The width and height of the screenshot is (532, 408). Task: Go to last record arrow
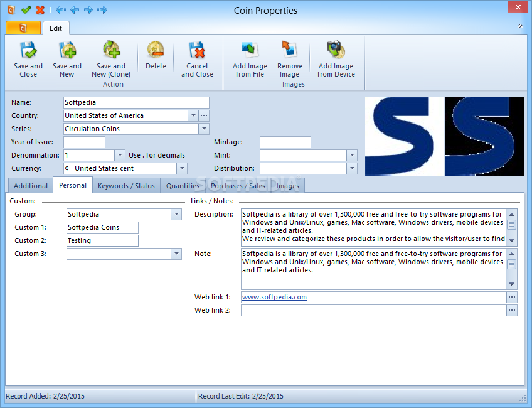(x=102, y=10)
